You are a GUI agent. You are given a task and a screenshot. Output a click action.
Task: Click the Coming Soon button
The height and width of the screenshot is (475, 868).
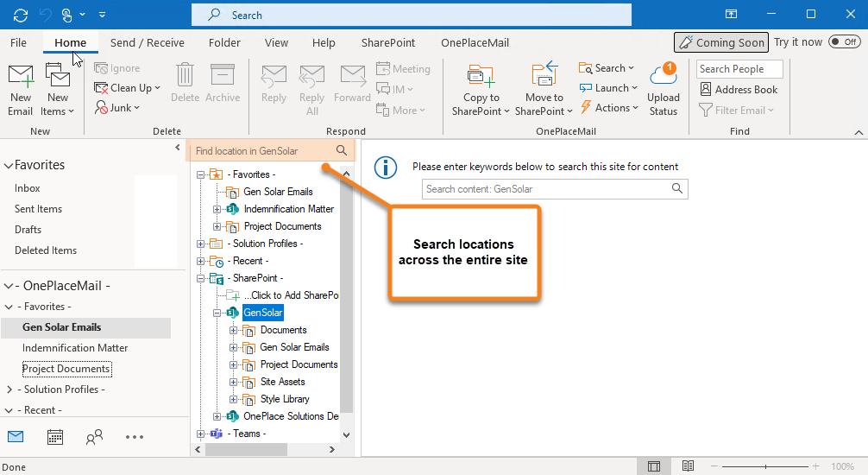click(x=721, y=42)
